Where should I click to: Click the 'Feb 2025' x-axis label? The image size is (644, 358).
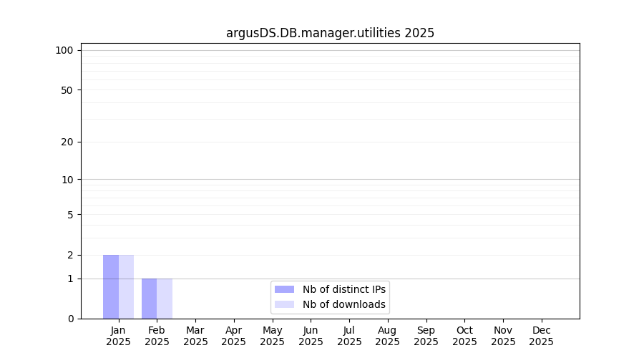click(157, 336)
